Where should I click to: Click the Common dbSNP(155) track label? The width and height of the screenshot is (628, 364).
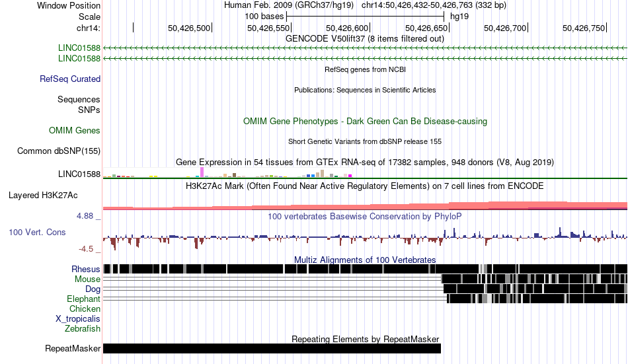pyautogui.click(x=58, y=151)
